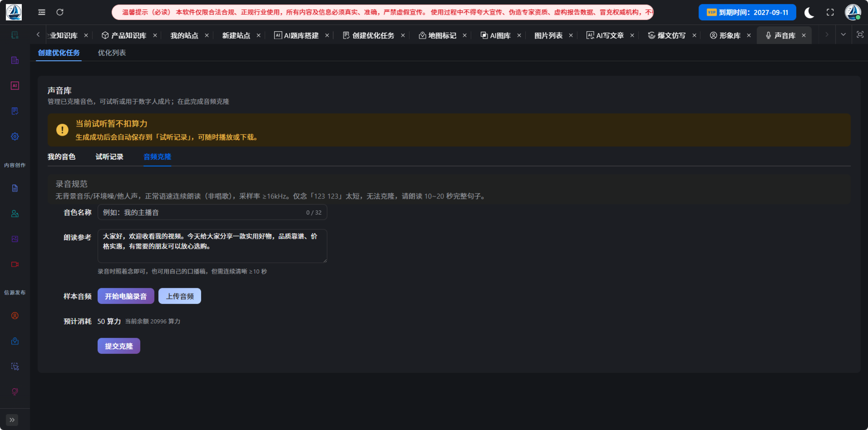Enter fullscreen using the top-right fullscreen icon
Screen dimensions: 868x430
pyautogui.click(x=830, y=13)
